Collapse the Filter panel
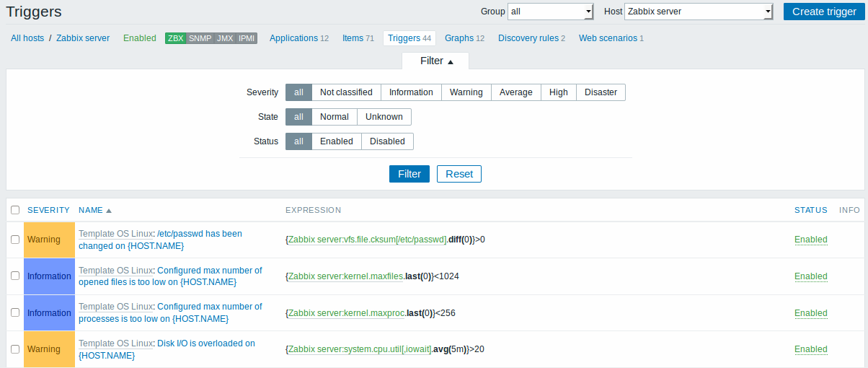Viewport: 868px width, 368px height. (x=435, y=61)
